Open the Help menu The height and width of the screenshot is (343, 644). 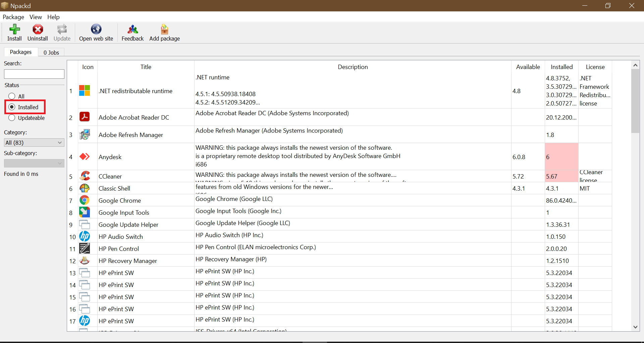coord(53,17)
